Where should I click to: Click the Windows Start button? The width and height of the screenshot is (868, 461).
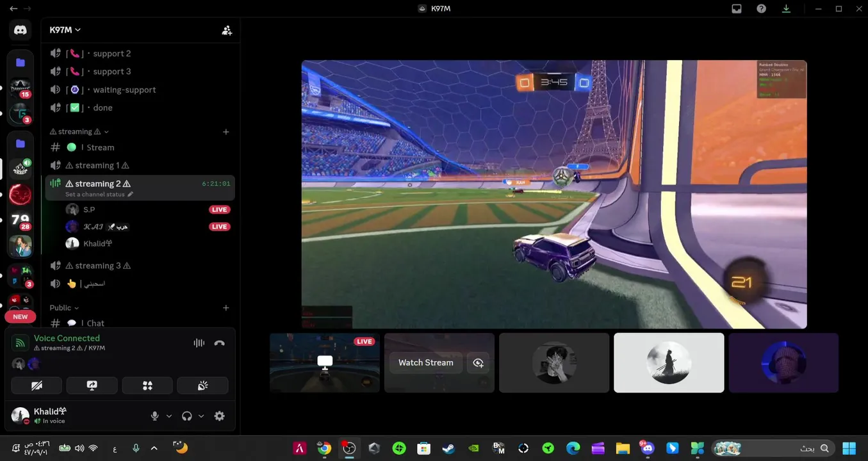(x=849, y=448)
